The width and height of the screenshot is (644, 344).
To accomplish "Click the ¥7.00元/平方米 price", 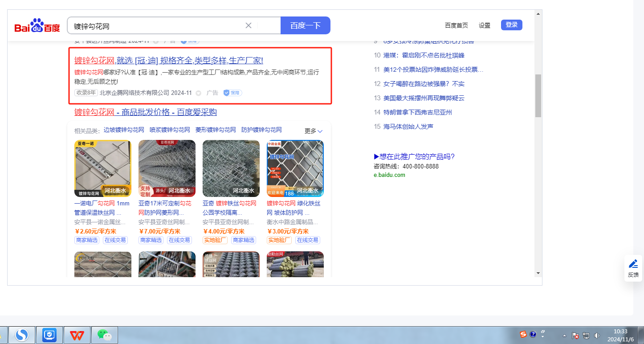I will click(x=159, y=231).
